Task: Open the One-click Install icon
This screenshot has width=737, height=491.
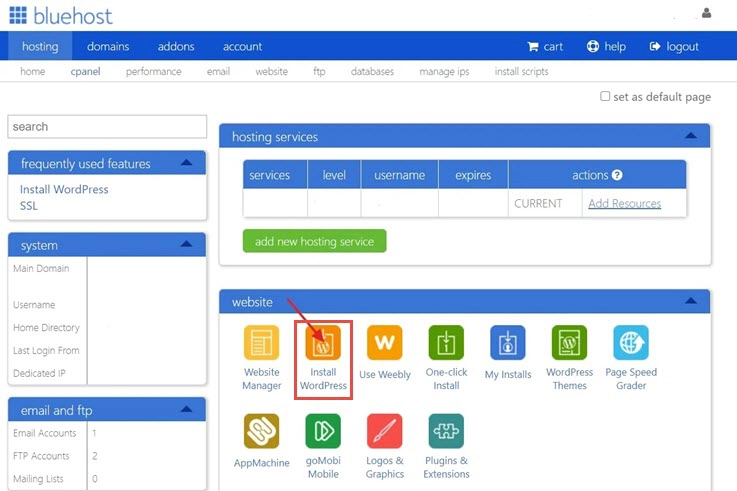Action: click(446, 343)
